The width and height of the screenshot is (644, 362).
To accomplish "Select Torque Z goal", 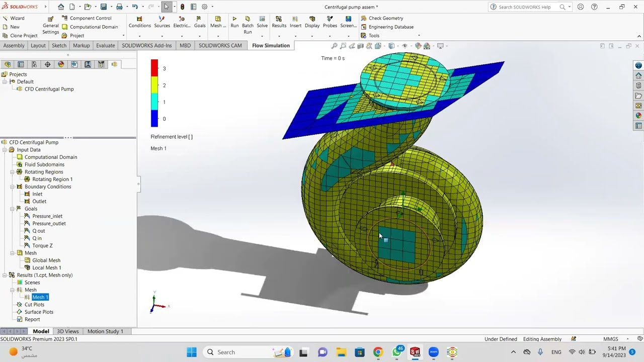I will (42, 245).
